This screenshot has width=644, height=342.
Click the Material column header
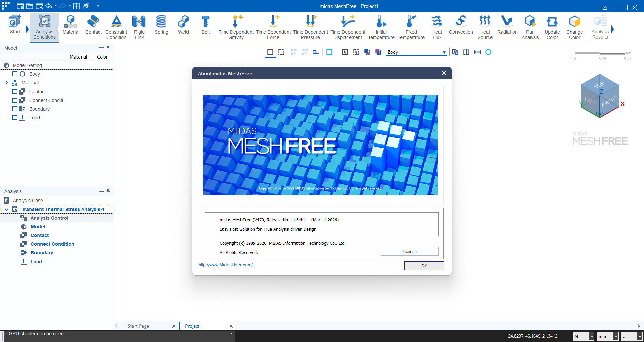click(78, 57)
